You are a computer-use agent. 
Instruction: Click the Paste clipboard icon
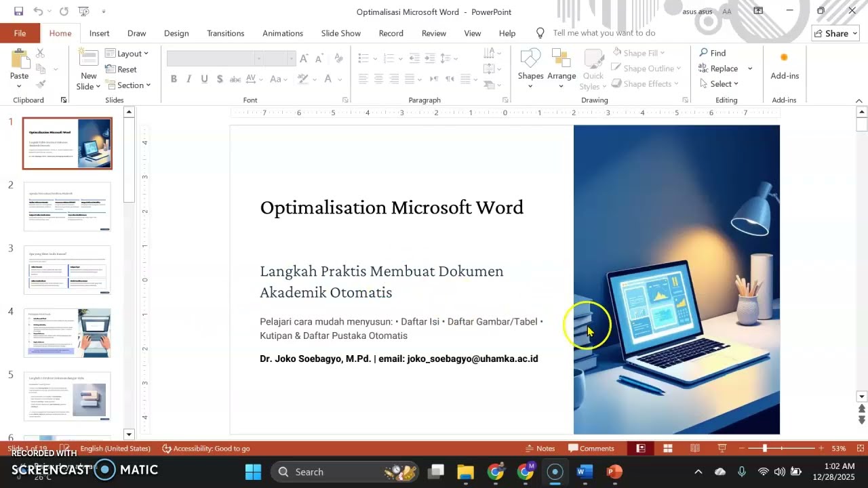(19, 60)
